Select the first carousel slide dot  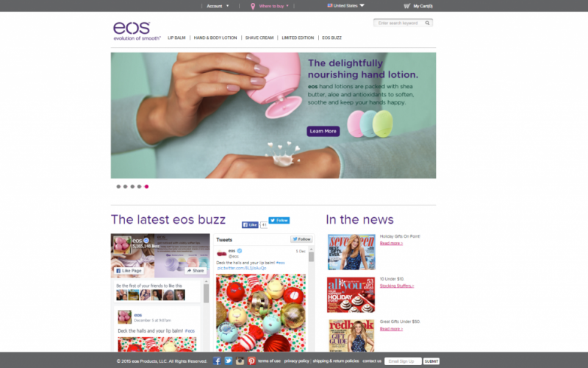point(118,187)
